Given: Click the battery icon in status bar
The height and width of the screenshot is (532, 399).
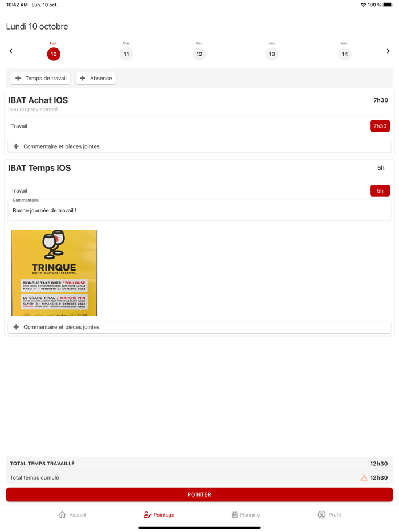Looking at the screenshot, I should pyautogui.click(x=388, y=5).
